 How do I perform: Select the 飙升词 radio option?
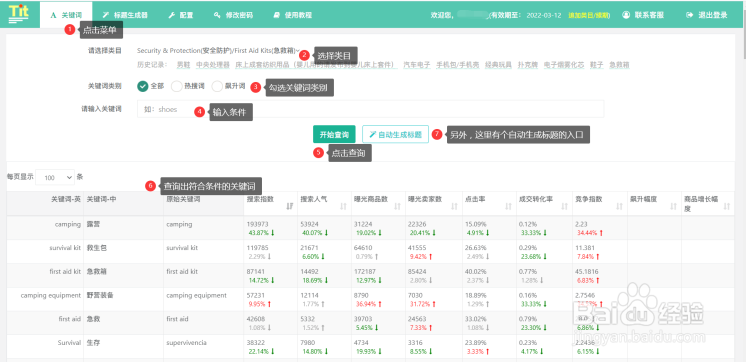pos(217,86)
